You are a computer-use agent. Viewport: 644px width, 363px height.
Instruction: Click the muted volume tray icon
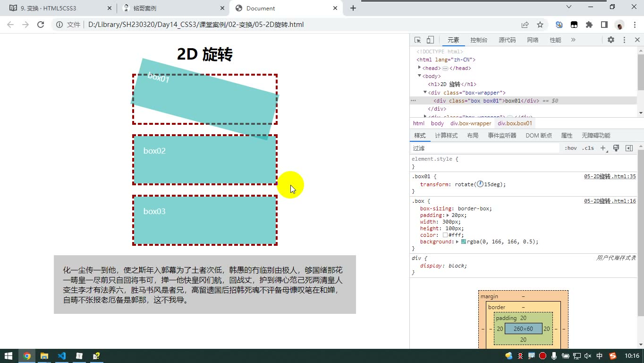(x=588, y=356)
